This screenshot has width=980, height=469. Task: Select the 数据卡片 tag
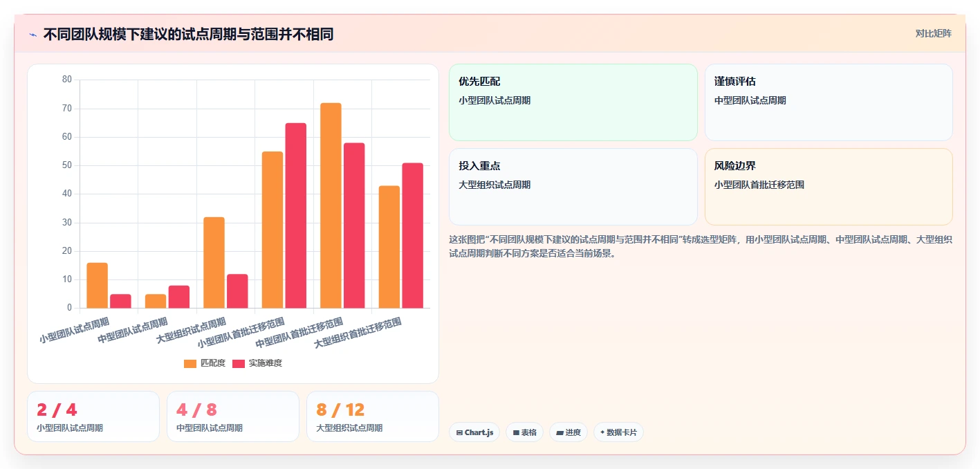pyautogui.click(x=618, y=432)
